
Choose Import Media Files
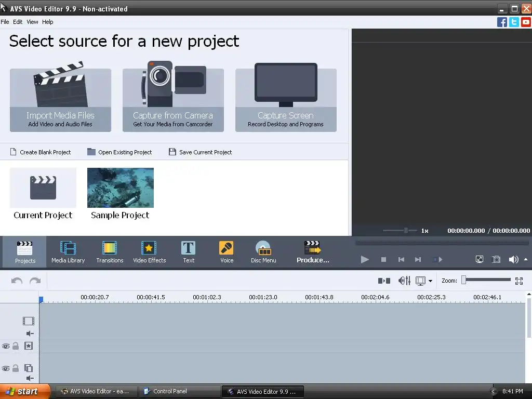60,100
